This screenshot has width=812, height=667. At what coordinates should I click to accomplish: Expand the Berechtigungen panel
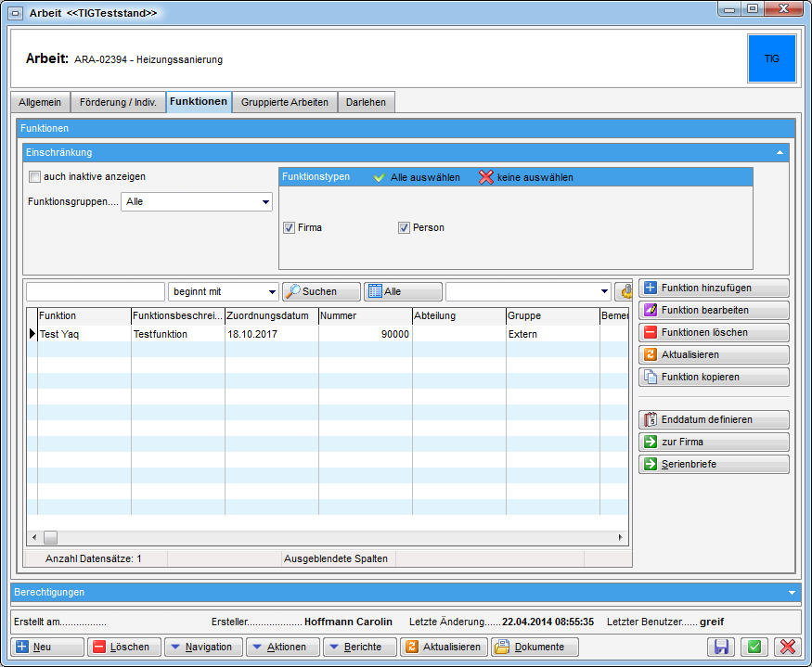[792, 592]
